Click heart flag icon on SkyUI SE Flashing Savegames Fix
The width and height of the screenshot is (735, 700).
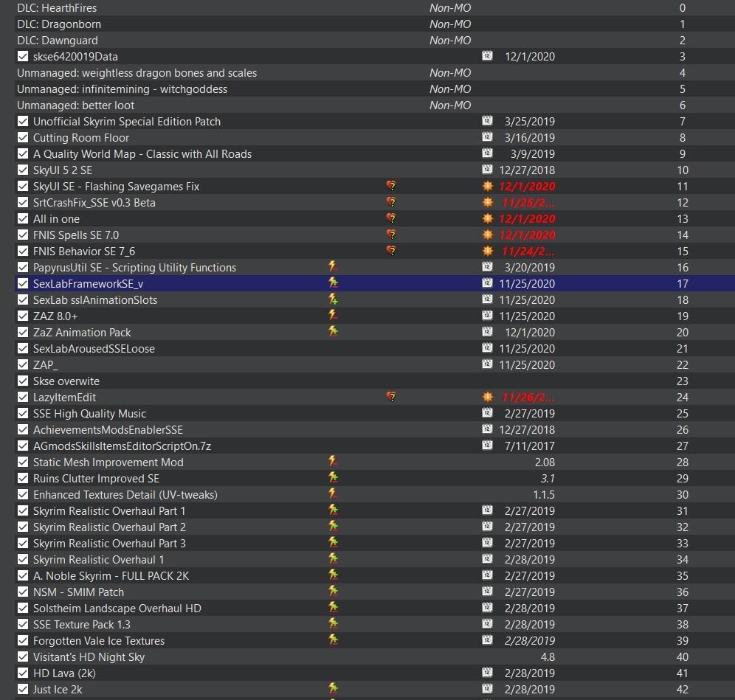point(391,186)
